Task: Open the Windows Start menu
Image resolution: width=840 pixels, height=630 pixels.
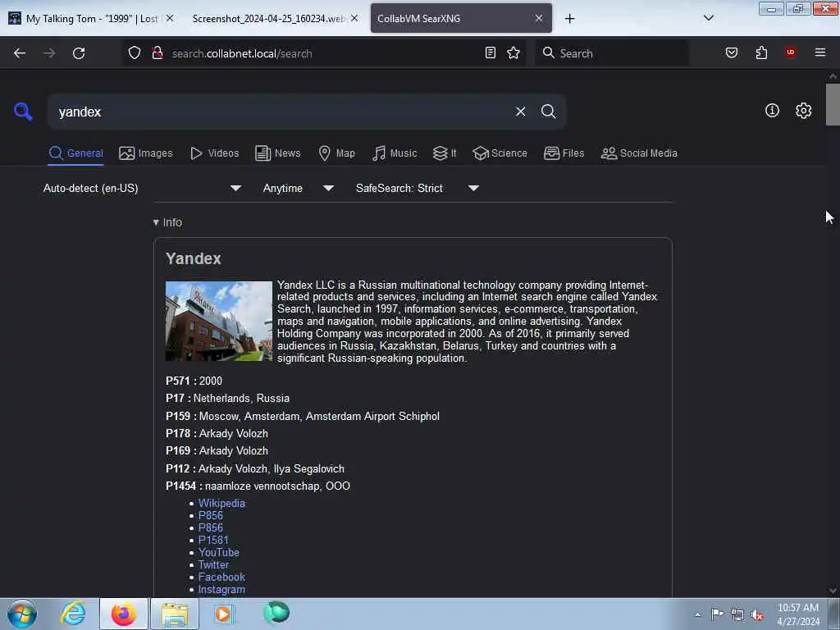Action: pyautogui.click(x=22, y=614)
